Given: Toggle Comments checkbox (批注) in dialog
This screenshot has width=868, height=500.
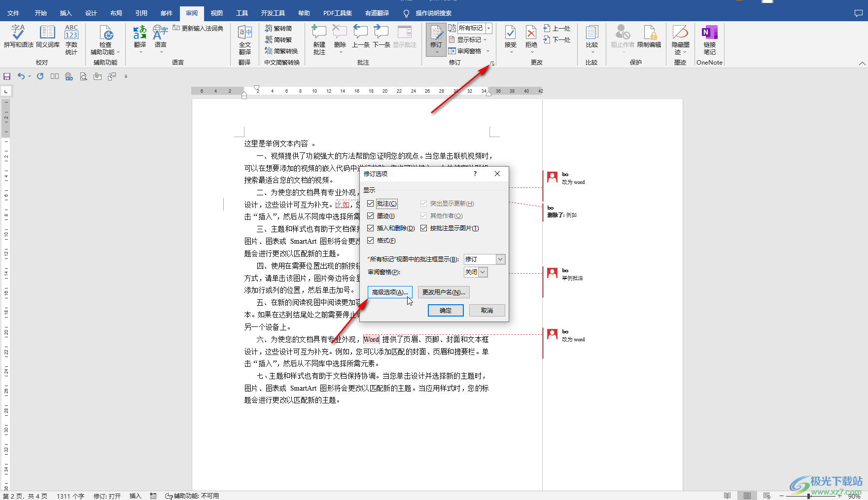Looking at the screenshot, I should pyautogui.click(x=371, y=204).
